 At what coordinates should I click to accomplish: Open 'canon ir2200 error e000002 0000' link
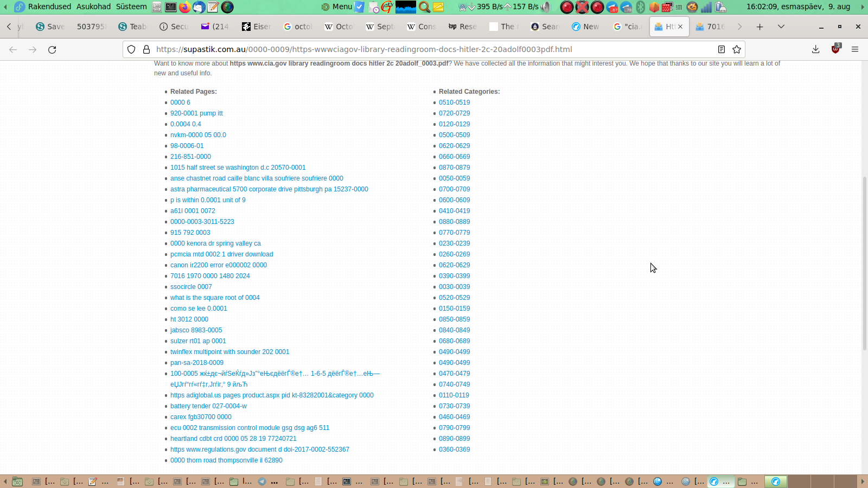point(219,265)
